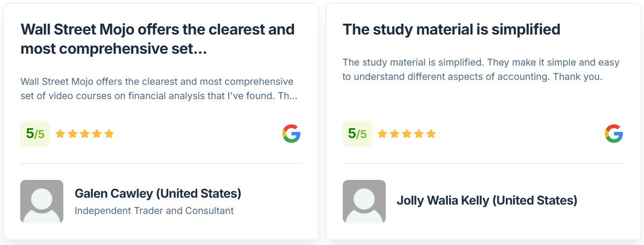Click the first star in Galen Cawley's rating

point(60,134)
